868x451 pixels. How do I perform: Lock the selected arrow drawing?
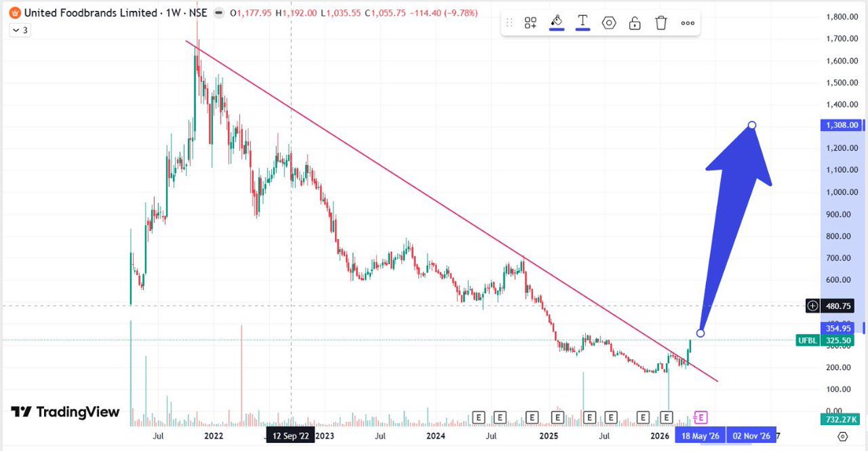click(x=634, y=22)
